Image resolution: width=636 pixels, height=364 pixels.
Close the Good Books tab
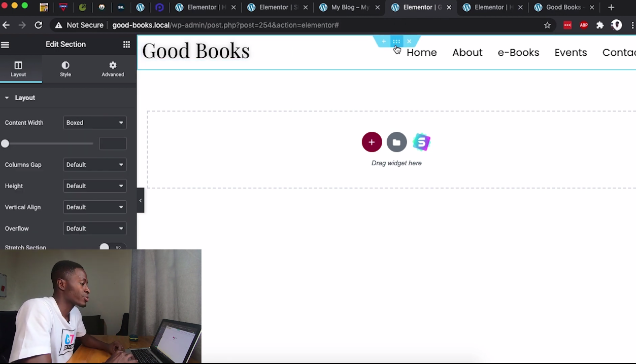[592, 8]
